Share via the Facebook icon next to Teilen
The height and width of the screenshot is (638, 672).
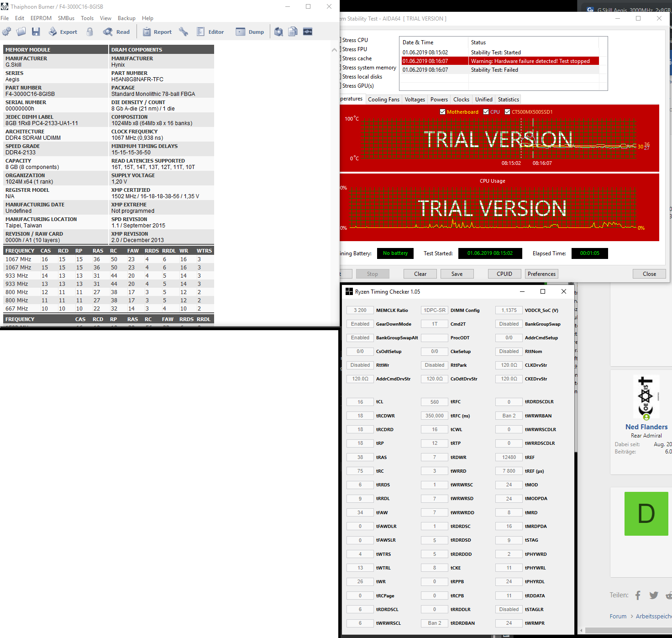(x=638, y=595)
